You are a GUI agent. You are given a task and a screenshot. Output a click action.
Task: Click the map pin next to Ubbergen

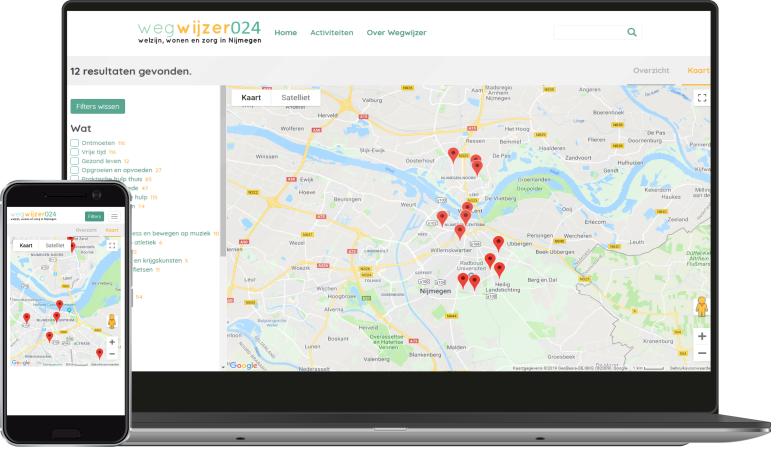pos(498,243)
